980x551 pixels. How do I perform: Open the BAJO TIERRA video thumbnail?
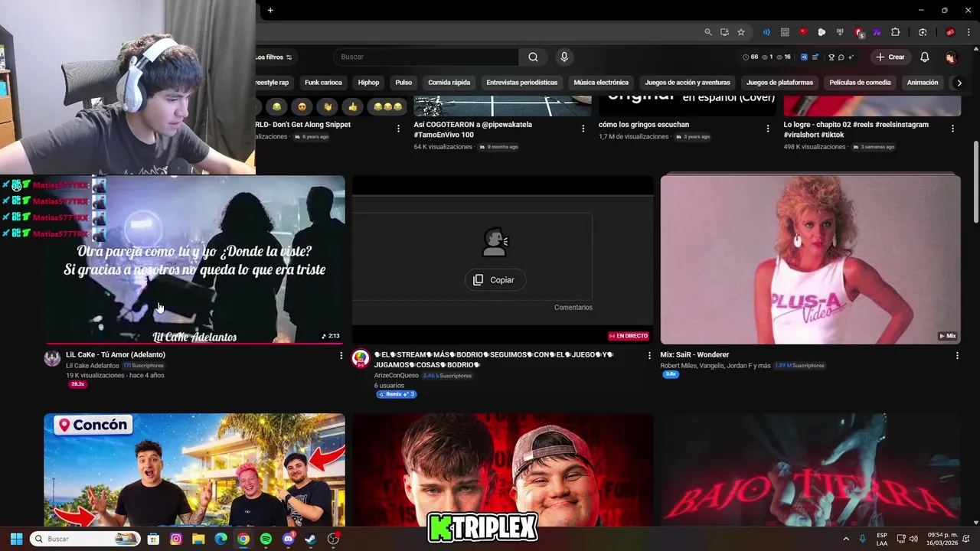point(810,470)
